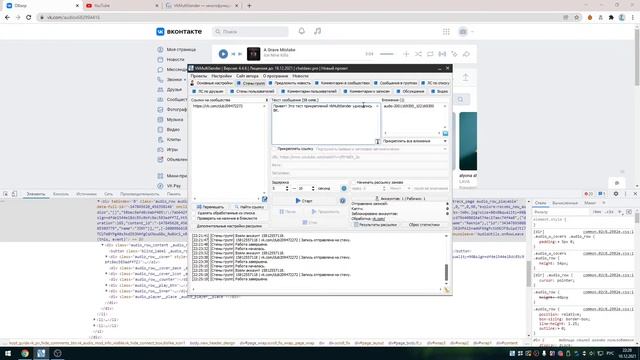The height and width of the screenshot is (360, 640).
Task: Open the 'Элементы' tab in DevTools
Action: tap(36, 194)
